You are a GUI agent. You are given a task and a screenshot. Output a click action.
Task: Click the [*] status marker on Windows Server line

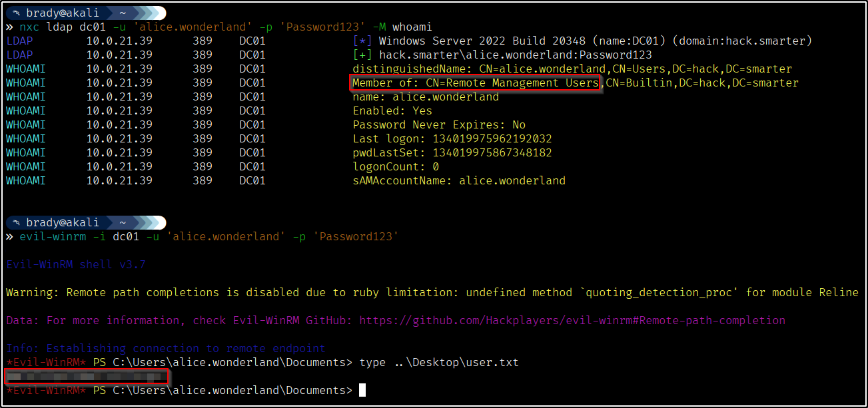pyautogui.click(x=362, y=41)
